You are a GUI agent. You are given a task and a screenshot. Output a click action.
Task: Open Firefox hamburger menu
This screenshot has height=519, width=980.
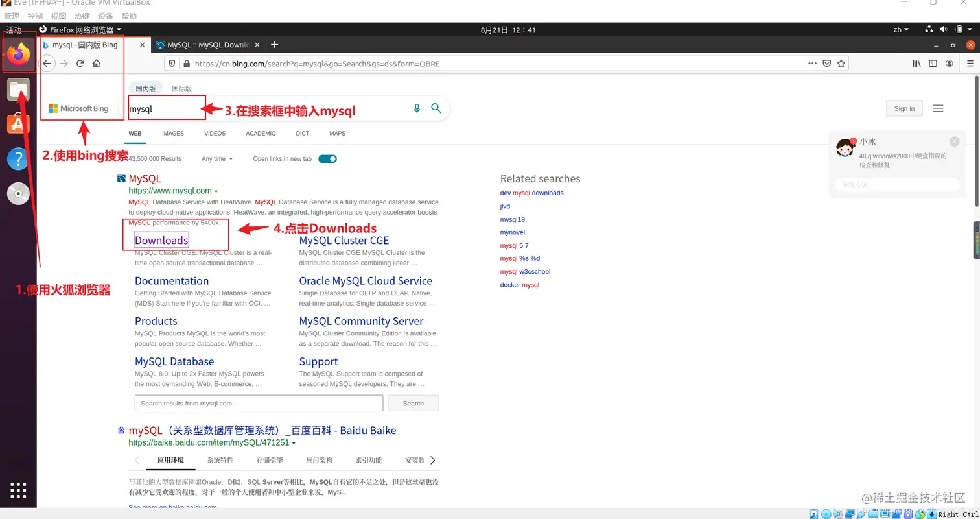[970, 64]
